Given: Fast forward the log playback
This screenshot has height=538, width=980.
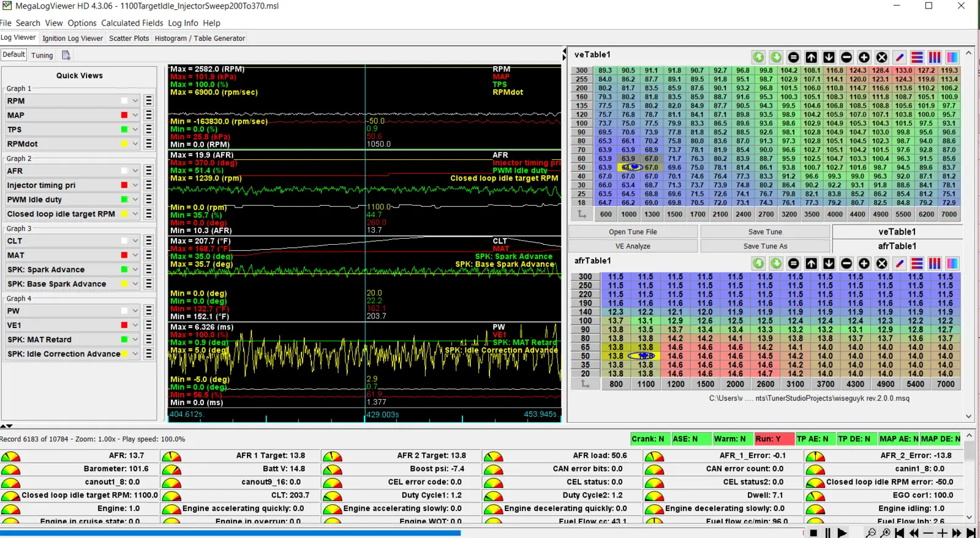Looking at the screenshot, I should tap(957, 533).
